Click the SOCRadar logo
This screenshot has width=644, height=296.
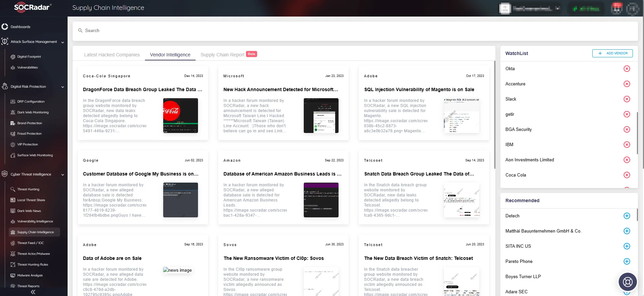tap(33, 7)
